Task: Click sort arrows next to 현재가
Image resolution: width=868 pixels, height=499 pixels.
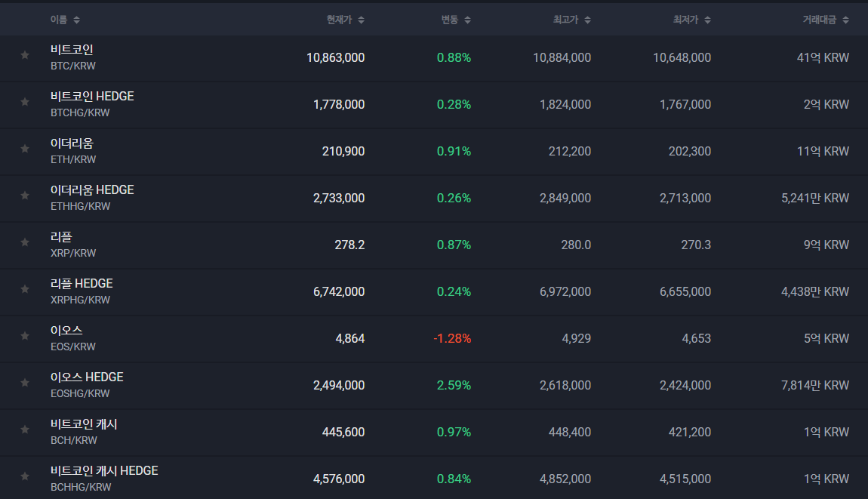Action: [x=361, y=20]
